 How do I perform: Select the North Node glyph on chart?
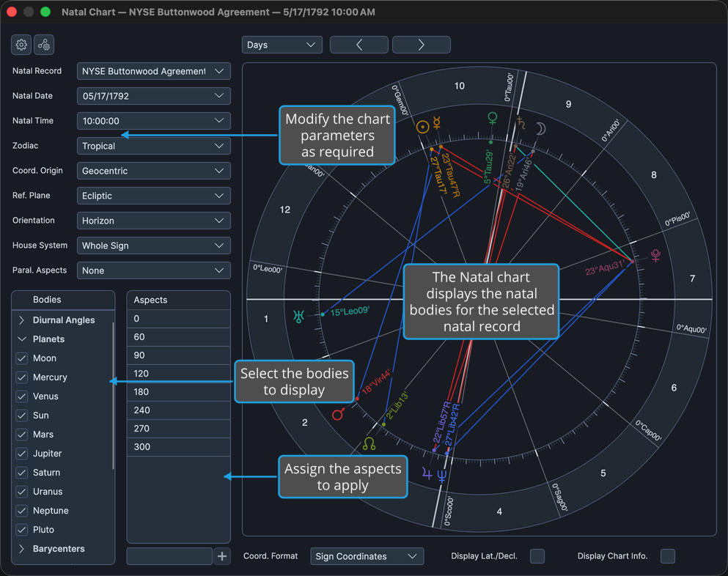click(369, 443)
